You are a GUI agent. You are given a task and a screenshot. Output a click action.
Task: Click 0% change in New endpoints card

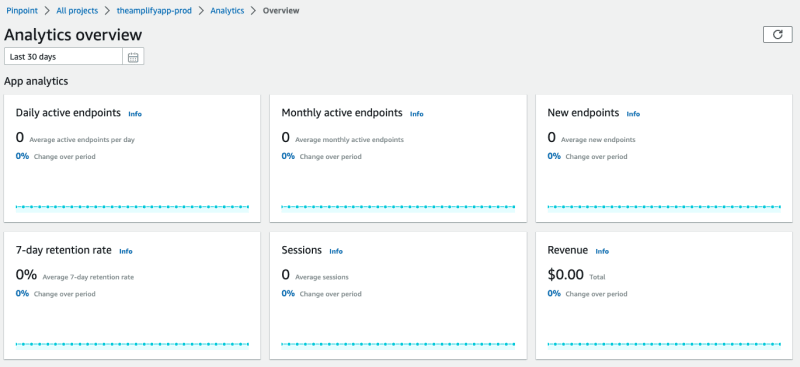[x=554, y=156]
